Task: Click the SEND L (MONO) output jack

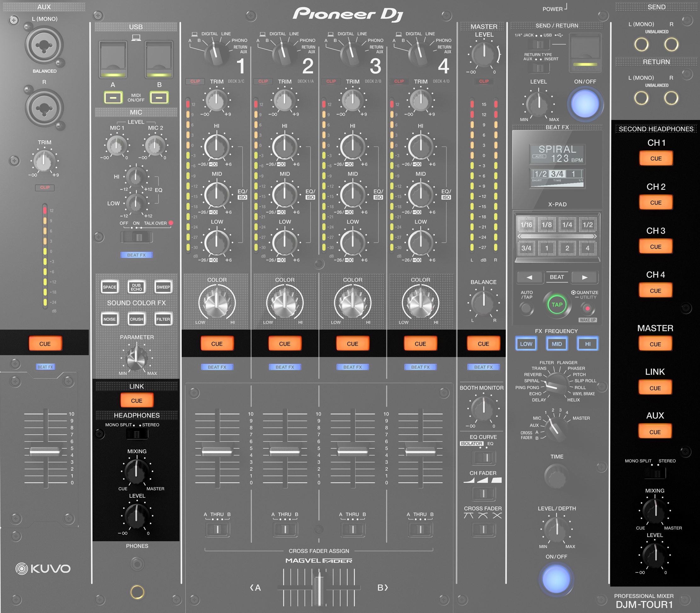Action: click(641, 44)
